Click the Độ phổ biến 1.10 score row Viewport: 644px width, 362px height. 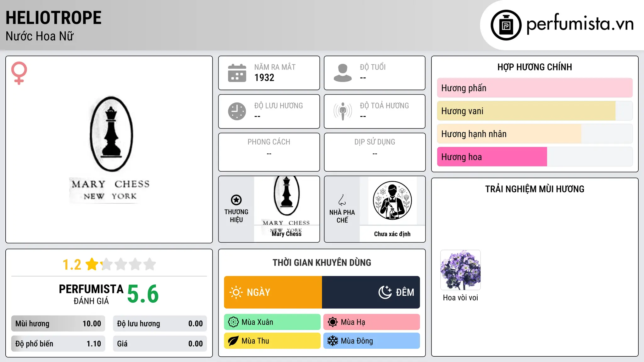(x=58, y=344)
